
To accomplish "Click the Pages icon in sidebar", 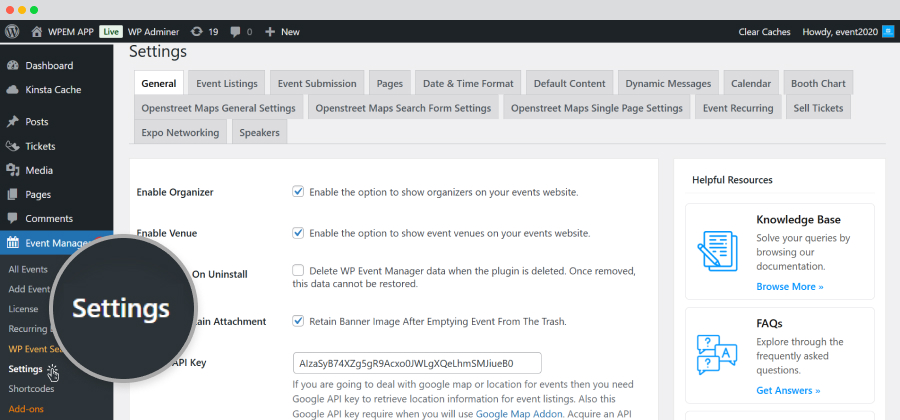I will pyautogui.click(x=13, y=195).
